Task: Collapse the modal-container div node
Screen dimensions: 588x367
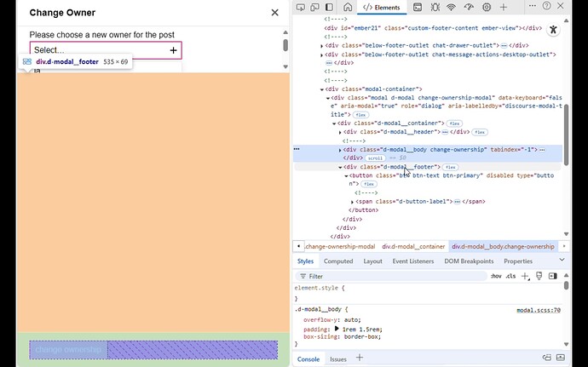Action: tap(322, 89)
